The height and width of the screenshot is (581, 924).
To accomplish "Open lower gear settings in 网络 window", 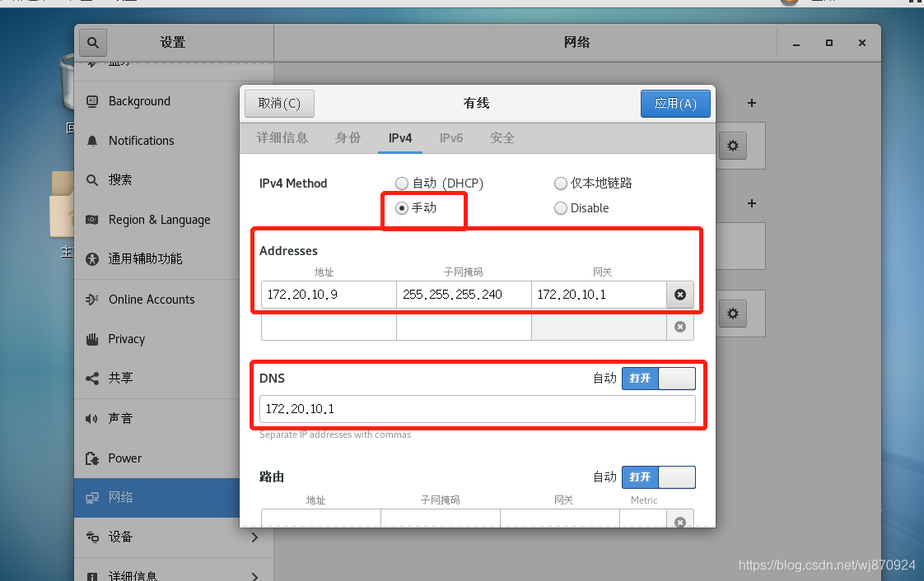I will click(732, 314).
